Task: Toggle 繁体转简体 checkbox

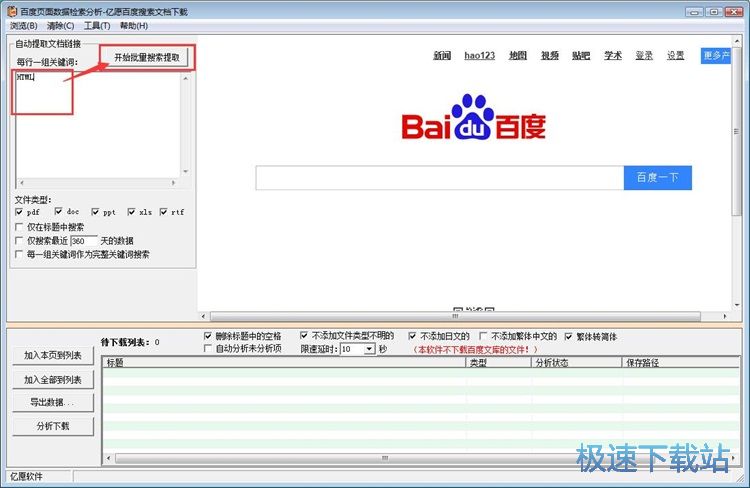Action: [568, 336]
